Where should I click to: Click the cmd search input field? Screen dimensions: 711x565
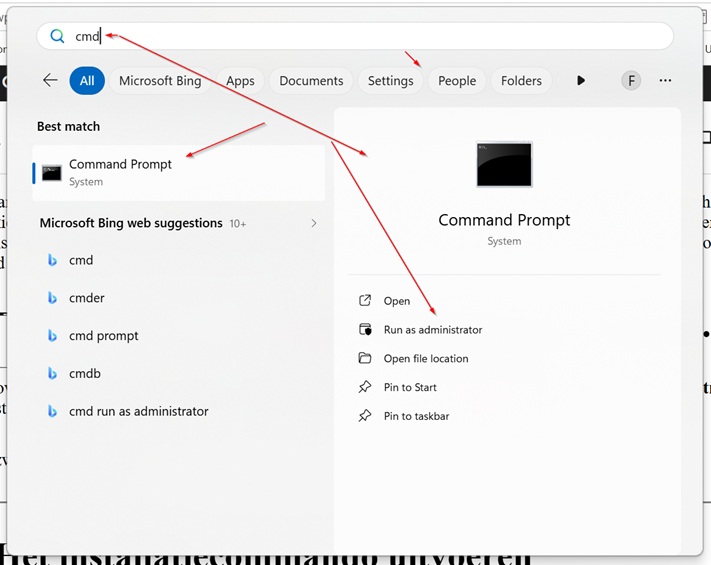click(x=355, y=36)
